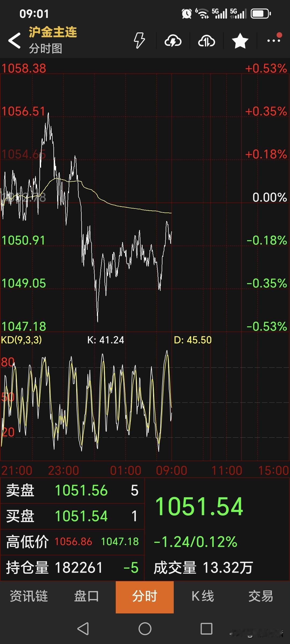Toggle the favorite star icon

click(x=240, y=41)
